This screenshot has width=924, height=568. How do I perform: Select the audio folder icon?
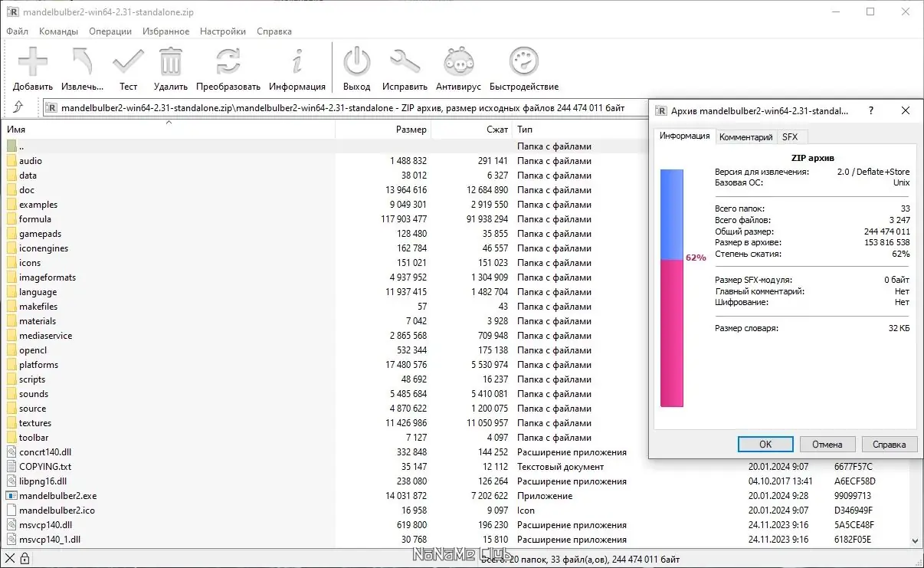11,161
